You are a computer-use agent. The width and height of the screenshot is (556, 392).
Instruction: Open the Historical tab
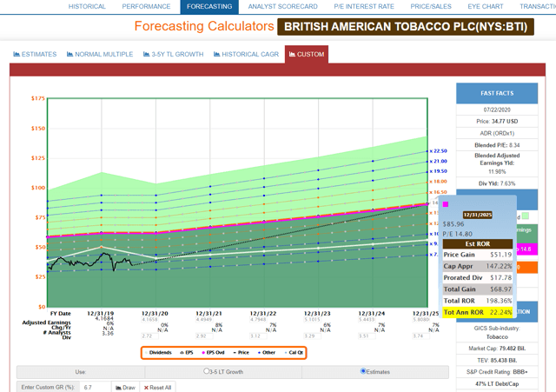coord(87,6)
